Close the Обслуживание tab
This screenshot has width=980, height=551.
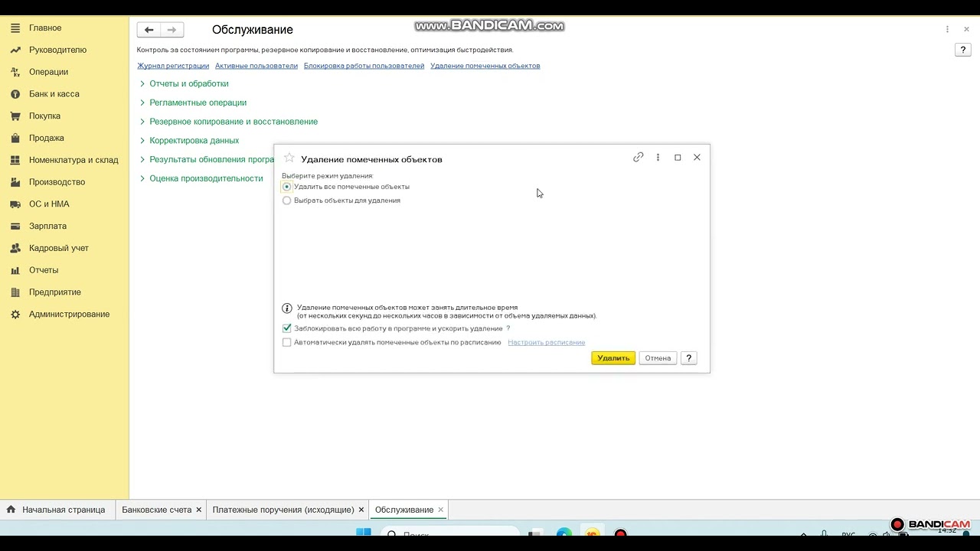coord(440,510)
